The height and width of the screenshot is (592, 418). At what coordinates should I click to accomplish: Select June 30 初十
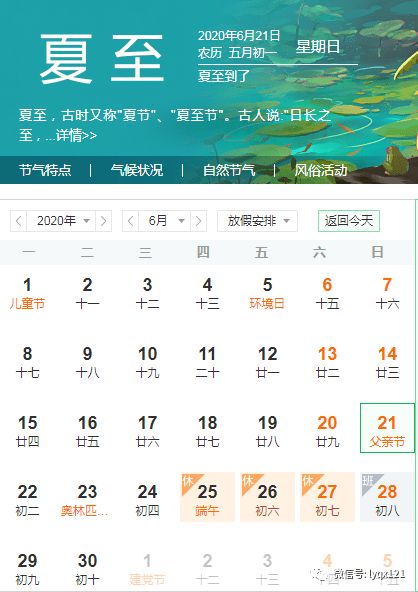point(87,569)
